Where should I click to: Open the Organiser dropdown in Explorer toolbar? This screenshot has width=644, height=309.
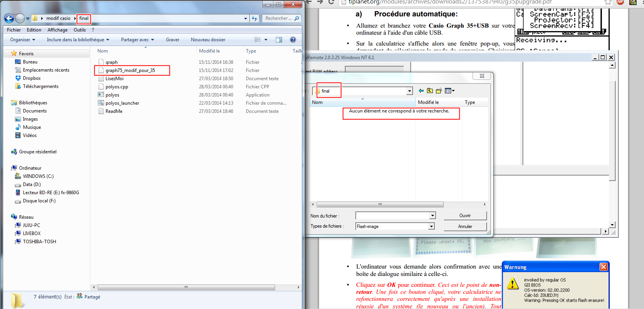23,40
